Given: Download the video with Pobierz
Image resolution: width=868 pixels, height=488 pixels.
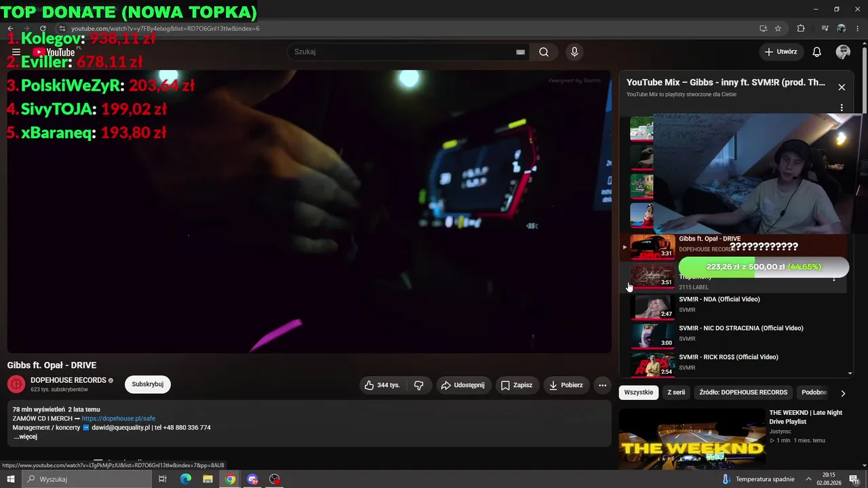Looking at the screenshot, I should pos(566,385).
